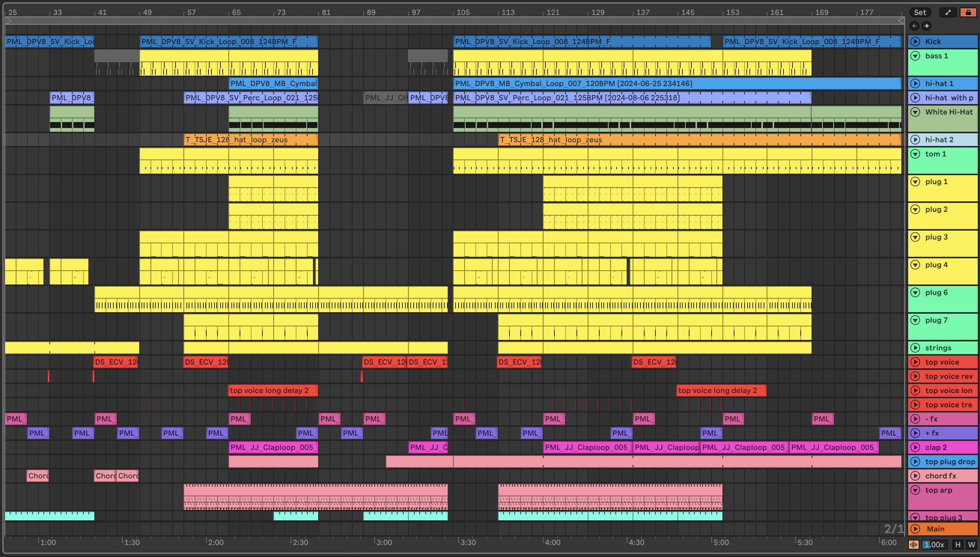Click the Set locator button
Image resolution: width=980 pixels, height=557 pixels.
[920, 12]
